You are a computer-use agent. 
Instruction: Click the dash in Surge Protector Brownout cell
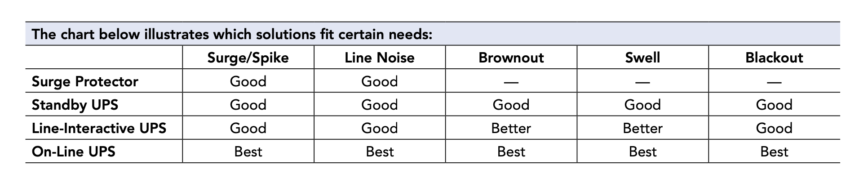pyautogui.click(x=511, y=82)
